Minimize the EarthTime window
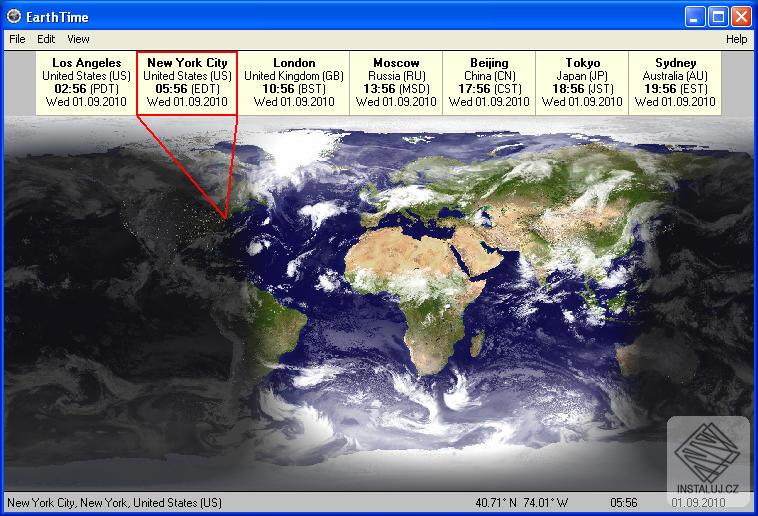 tap(695, 17)
